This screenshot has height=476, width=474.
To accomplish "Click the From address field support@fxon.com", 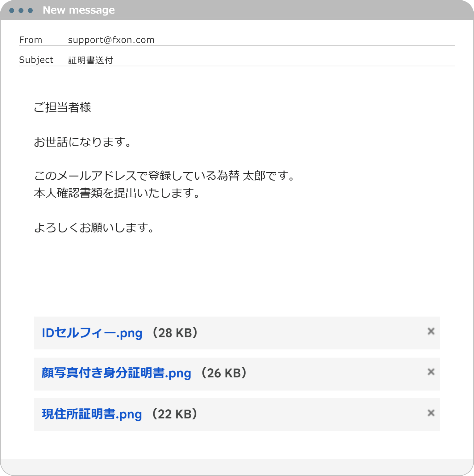I will (x=111, y=40).
